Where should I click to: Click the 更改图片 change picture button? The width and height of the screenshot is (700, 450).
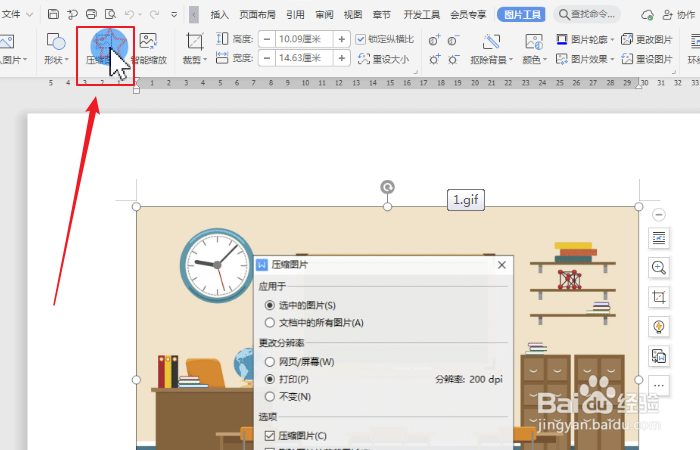[x=647, y=39]
